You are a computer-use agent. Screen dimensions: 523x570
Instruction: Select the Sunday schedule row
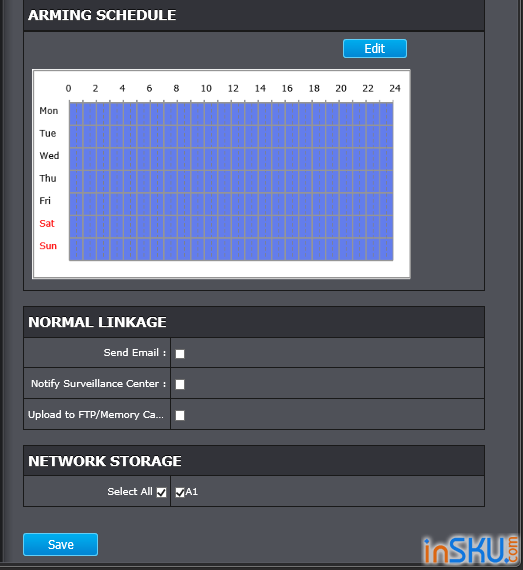231,249
